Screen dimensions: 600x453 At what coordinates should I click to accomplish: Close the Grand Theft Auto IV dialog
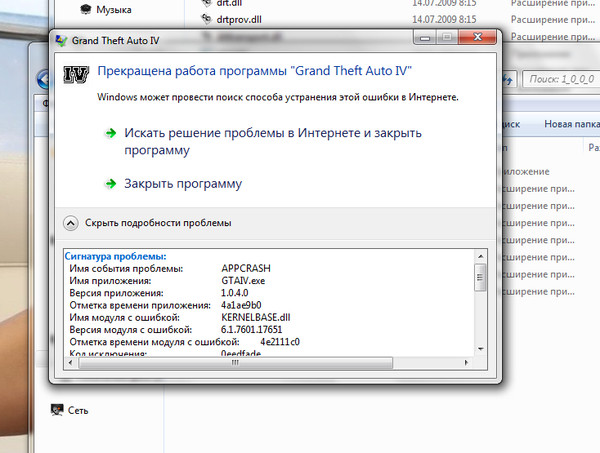pos(478,37)
